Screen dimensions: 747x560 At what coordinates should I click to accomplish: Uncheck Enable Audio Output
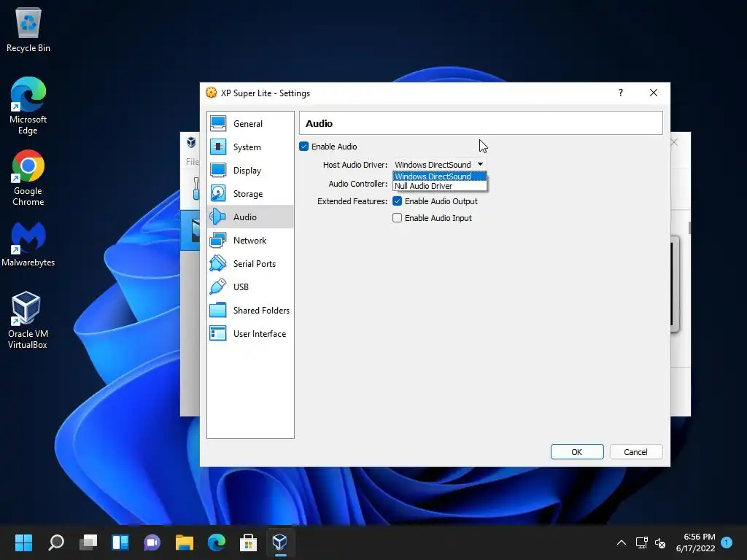click(x=398, y=201)
